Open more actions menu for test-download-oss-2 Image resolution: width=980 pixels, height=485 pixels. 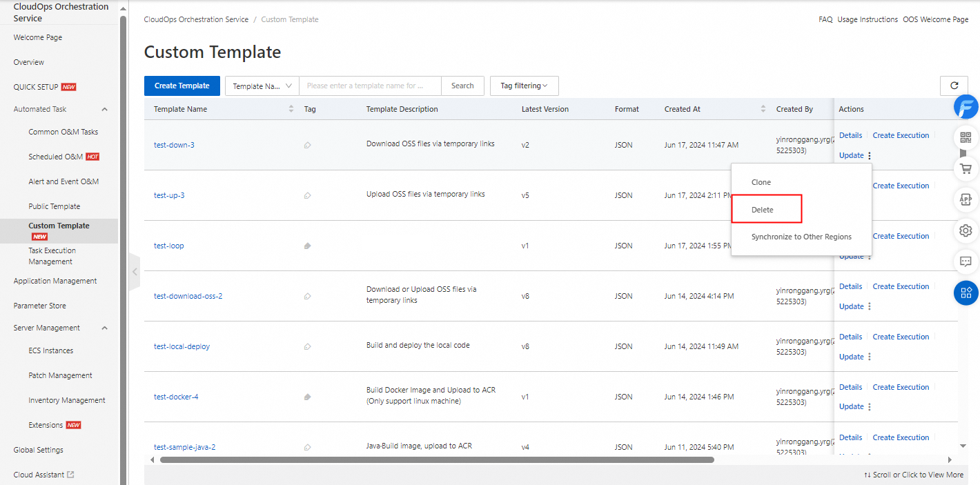(870, 306)
